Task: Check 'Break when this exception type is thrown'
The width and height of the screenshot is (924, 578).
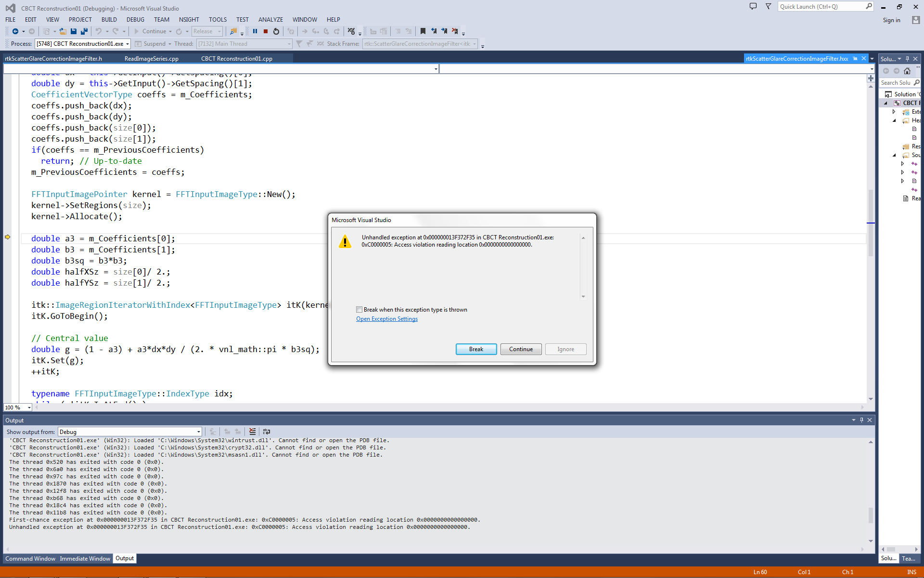Action: pos(359,310)
